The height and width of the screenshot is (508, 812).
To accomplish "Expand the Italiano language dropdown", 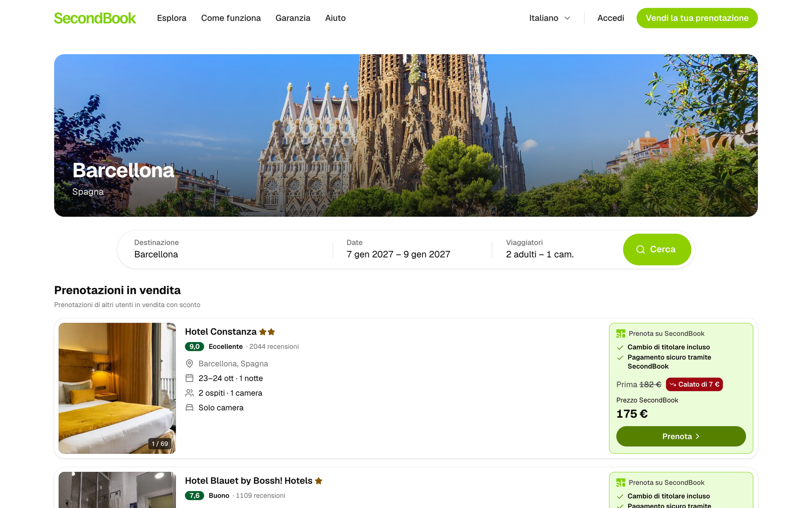I will tap(550, 18).
